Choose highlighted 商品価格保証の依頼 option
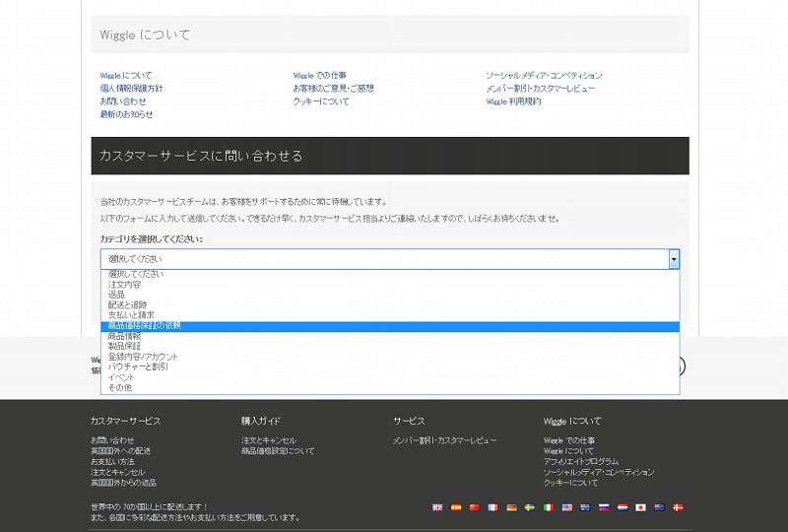This screenshot has height=532, width=788. [390, 326]
